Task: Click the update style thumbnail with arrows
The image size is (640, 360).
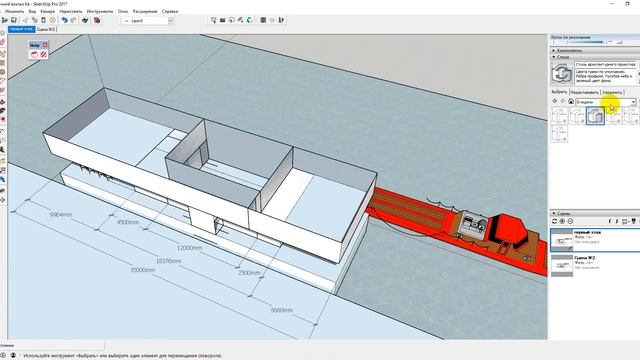Action: (x=562, y=73)
